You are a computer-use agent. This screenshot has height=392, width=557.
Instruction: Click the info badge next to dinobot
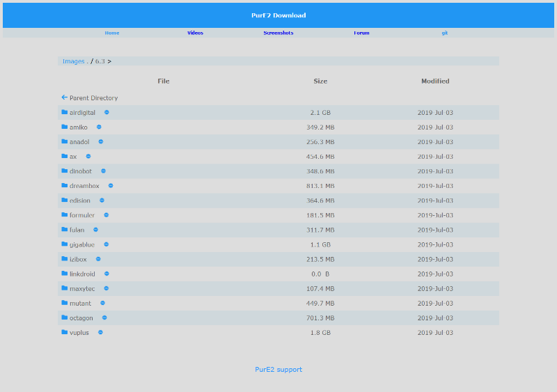tap(103, 171)
